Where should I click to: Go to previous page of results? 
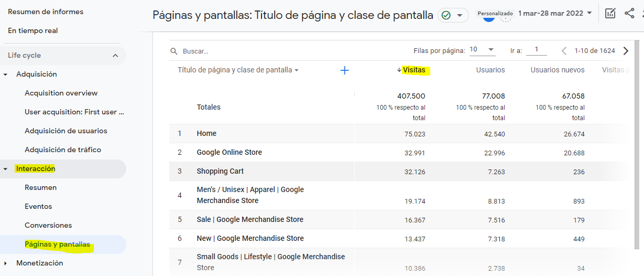564,51
